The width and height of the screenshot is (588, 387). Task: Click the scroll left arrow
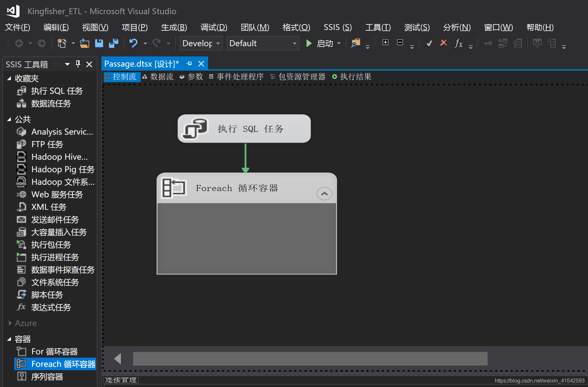pos(118,359)
